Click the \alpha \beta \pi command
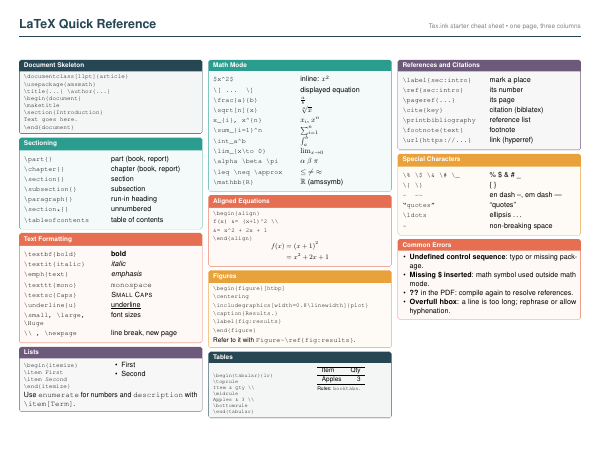Viewport: 600px width, 464px height. click(245, 161)
